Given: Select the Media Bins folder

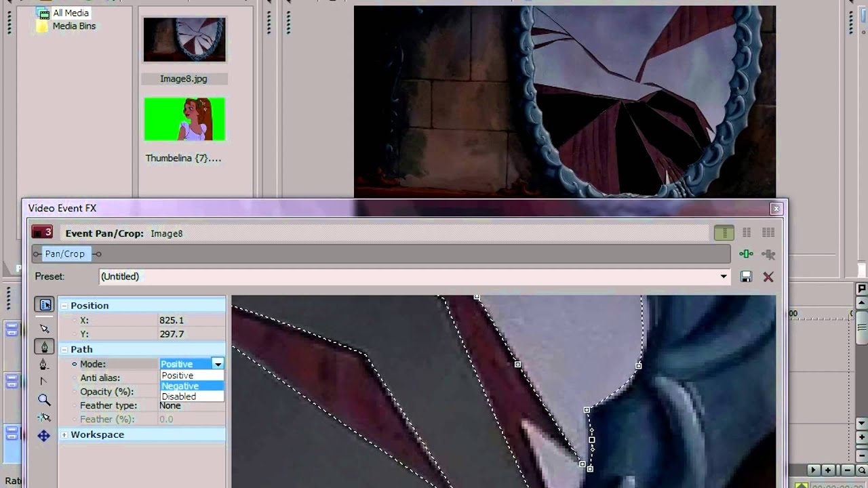Looking at the screenshot, I should (74, 26).
